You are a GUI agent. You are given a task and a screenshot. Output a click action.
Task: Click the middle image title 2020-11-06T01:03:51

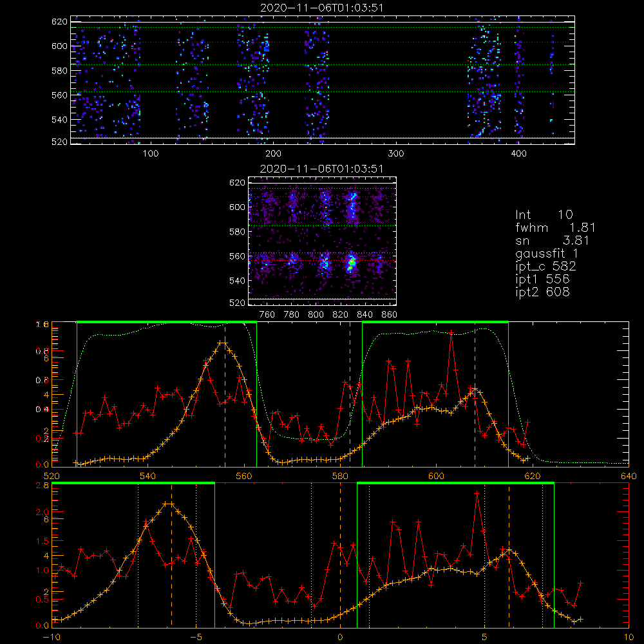pos(322,169)
